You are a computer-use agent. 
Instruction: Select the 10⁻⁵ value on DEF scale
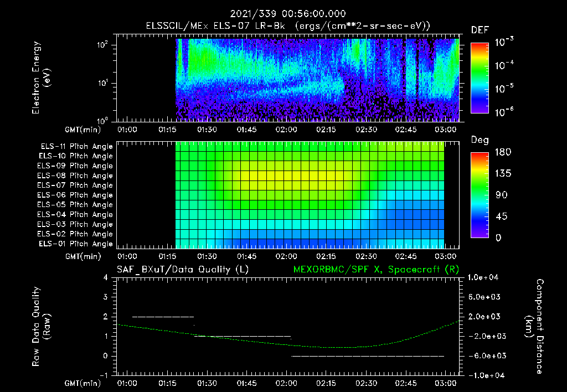504,88
